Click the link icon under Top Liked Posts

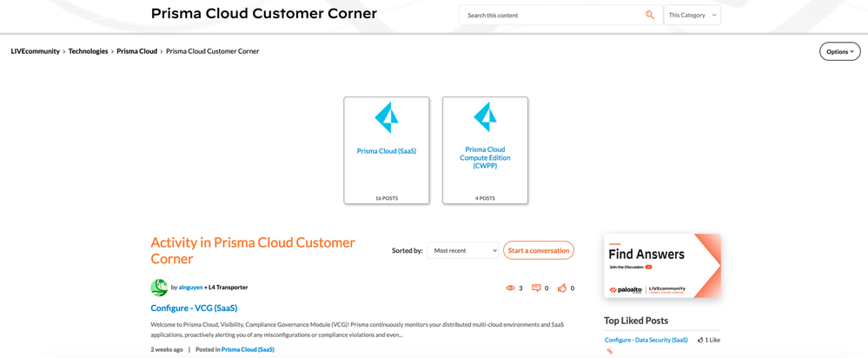(x=610, y=351)
